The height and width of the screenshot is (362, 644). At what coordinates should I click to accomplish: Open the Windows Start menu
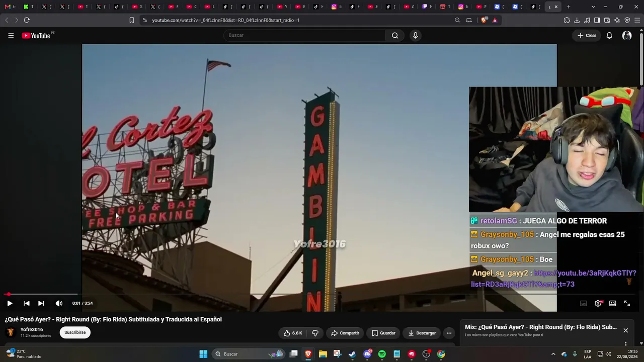coord(203,354)
